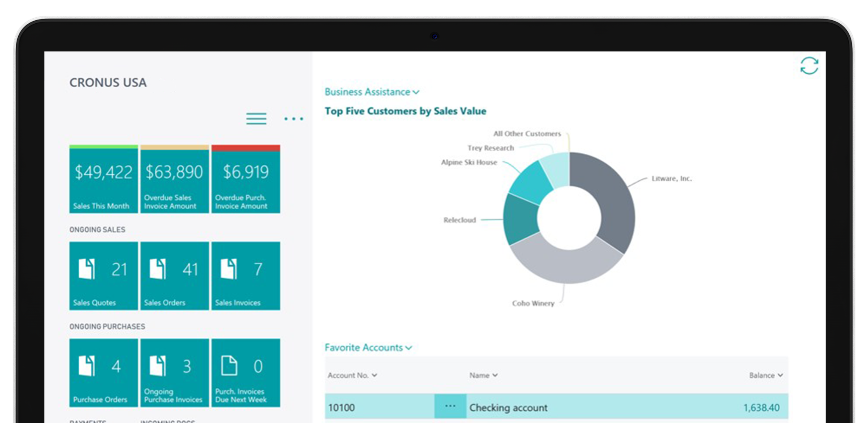Sort by the Account No. column header
The width and height of the screenshot is (868, 423).
pyautogui.click(x=352, y=375)
